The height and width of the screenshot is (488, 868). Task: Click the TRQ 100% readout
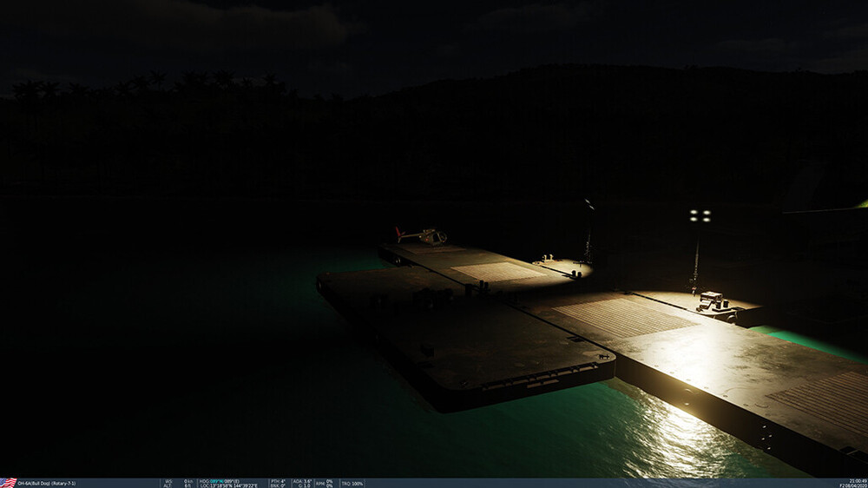coord(352,484)
